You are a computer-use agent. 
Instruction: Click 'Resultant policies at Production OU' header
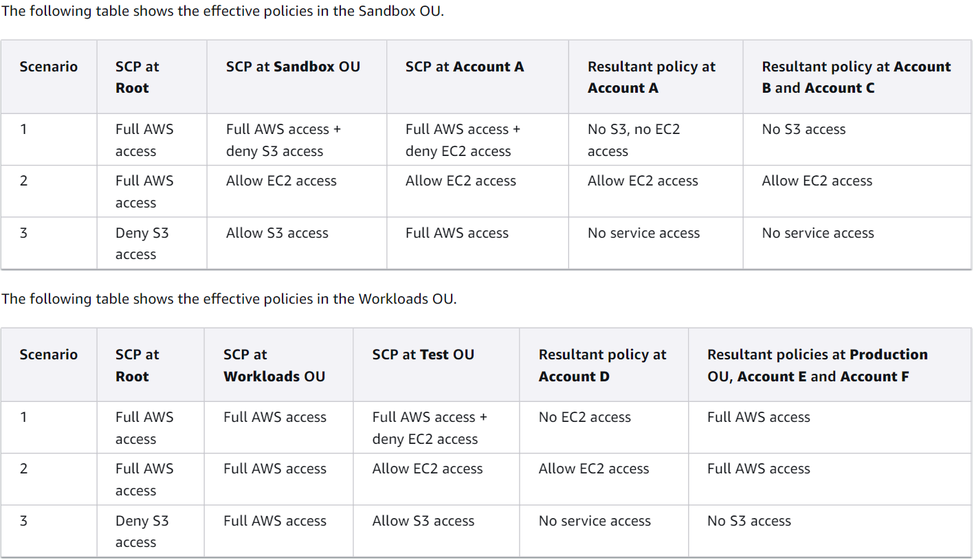click(817, 366)
